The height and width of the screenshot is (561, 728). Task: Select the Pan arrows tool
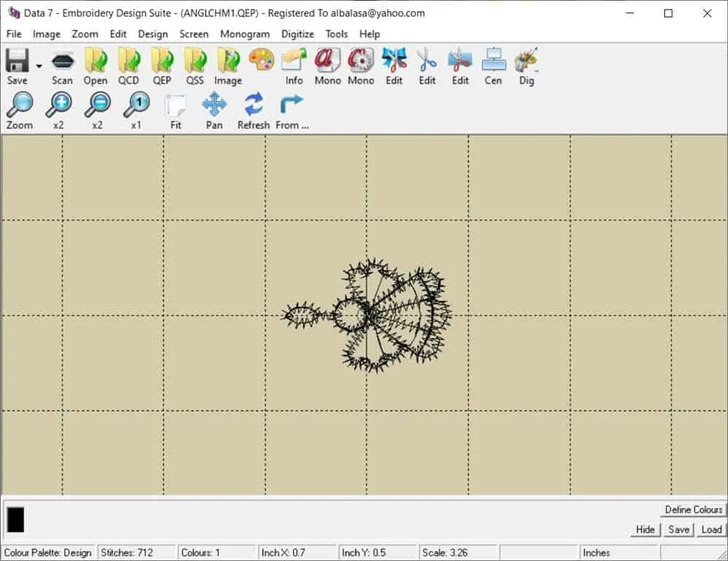[x=215, y=104]
